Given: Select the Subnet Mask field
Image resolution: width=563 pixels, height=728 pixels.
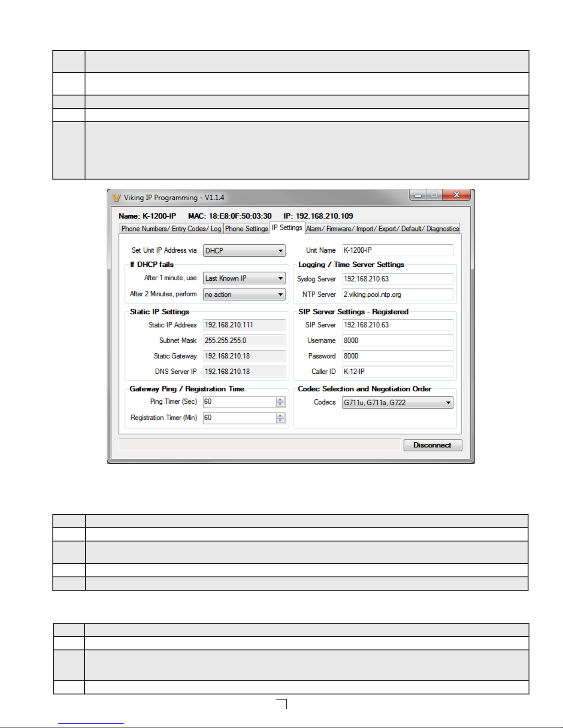Looking at the screenshot, I should tap(244, 340).
